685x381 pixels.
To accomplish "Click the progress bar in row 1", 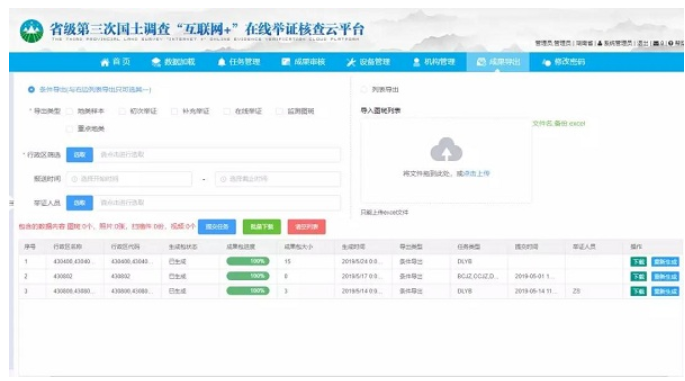I will [248, 261].
